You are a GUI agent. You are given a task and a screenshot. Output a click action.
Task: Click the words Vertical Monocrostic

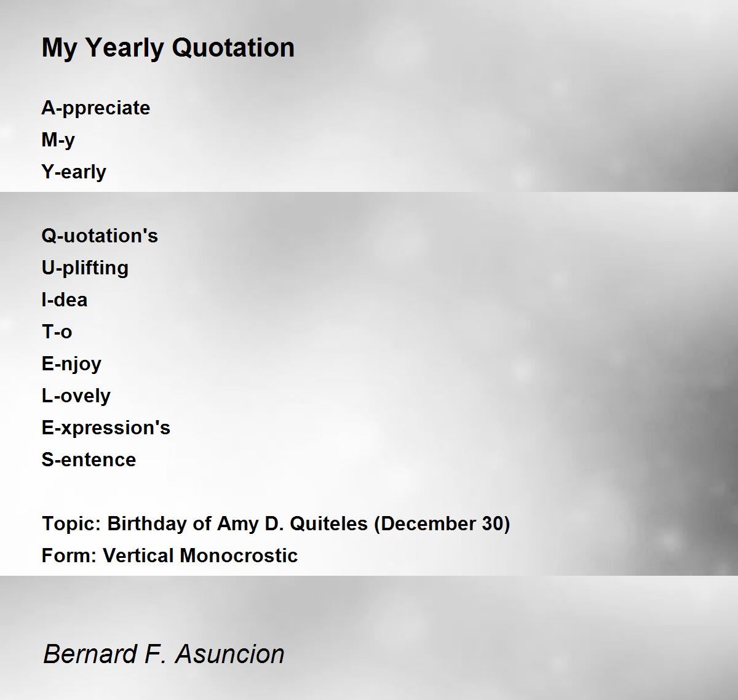tap(200, 555)
